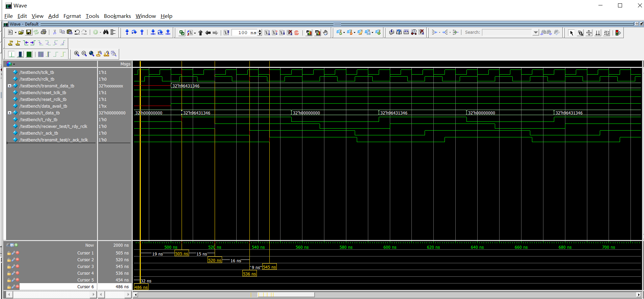Toggle the lock on Cursor 3
The width and height of the screenshot is (644, 299).
9,267
